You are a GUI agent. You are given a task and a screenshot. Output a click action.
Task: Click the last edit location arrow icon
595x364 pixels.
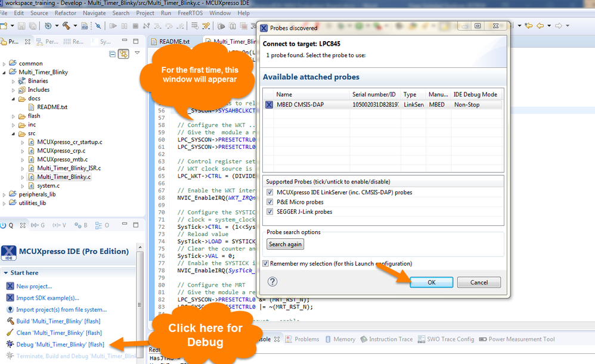pos(529,26)
